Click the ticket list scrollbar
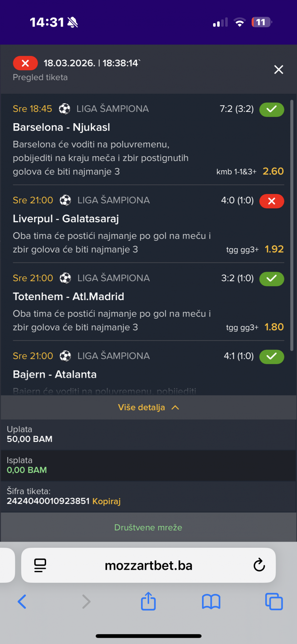 coord(291,225)
